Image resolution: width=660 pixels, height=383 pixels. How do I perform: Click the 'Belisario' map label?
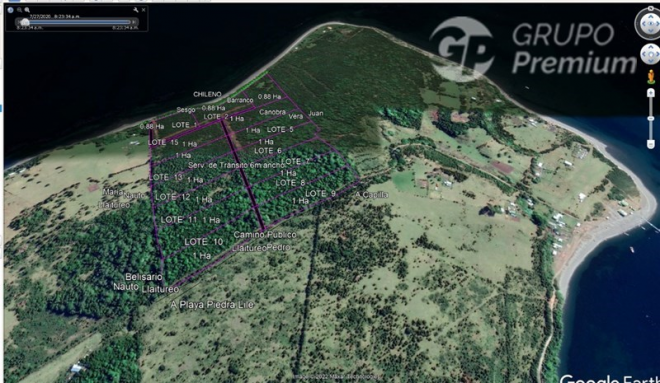point(144,277)
